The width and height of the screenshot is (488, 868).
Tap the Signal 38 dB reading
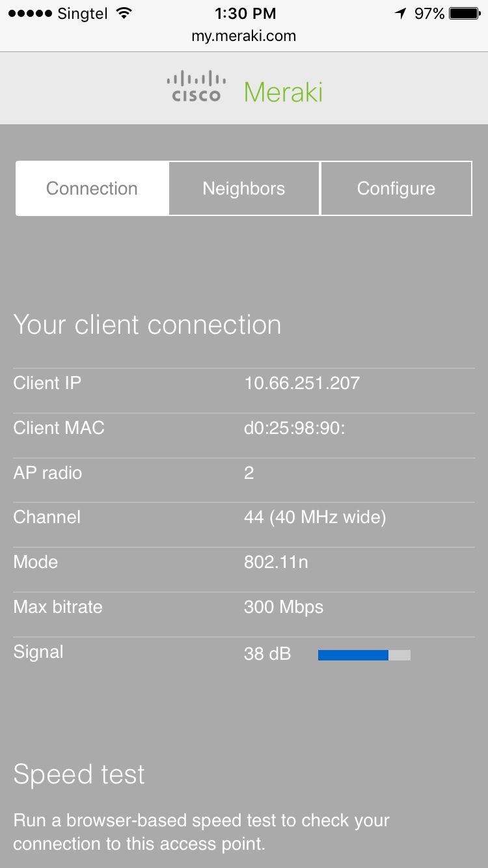click(x=267, y=654)
